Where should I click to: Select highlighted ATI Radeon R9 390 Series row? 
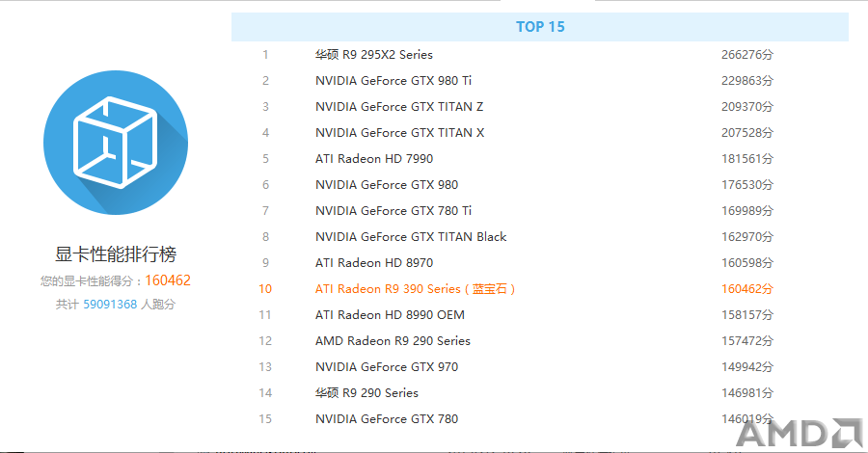[540, 289]
